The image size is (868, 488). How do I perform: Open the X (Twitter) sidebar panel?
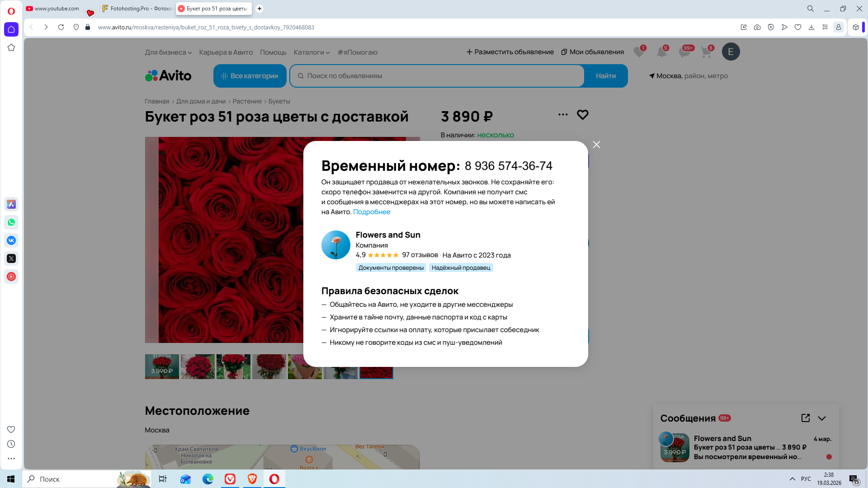11,258
